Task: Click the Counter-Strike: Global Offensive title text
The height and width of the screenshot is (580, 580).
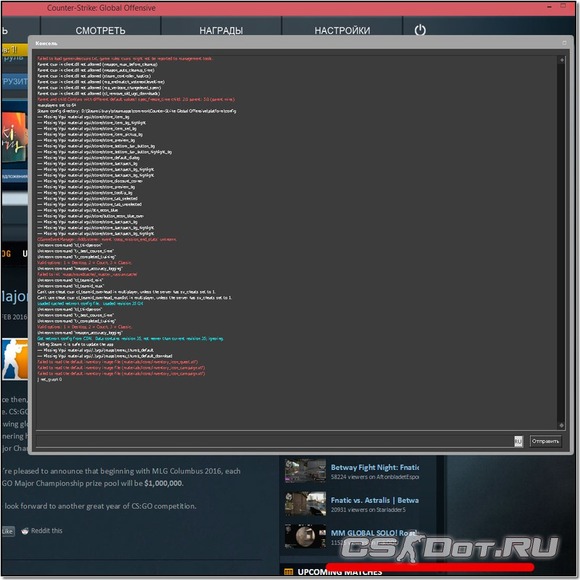Action: click(101, 8)
